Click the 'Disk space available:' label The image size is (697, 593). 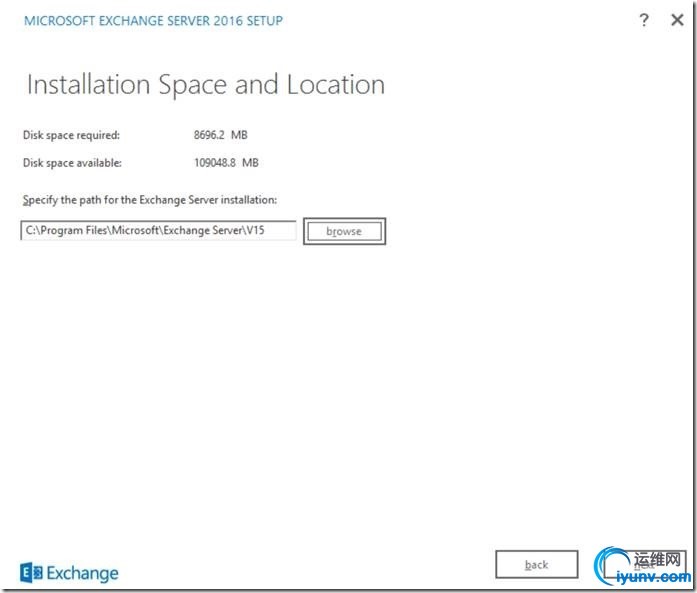(x=72, y=163)
